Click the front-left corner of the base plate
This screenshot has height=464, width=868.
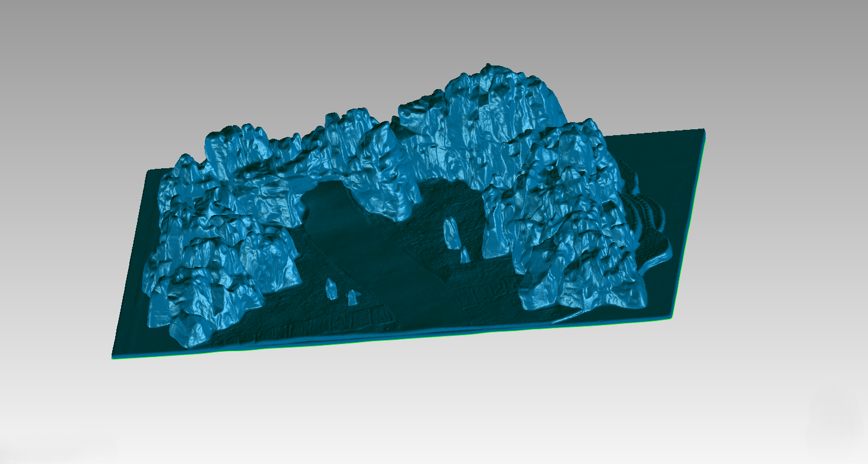[114, 356]
